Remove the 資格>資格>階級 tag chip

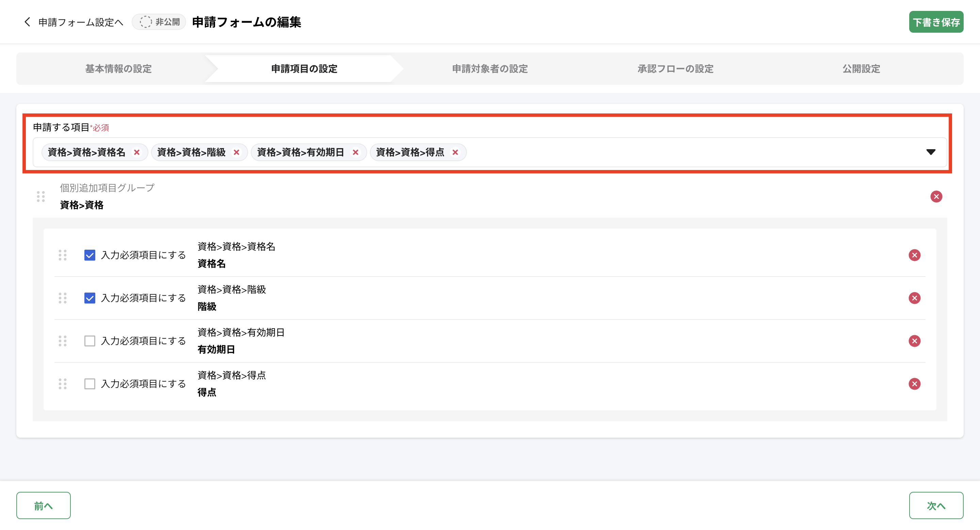click(x=236, y=152)
